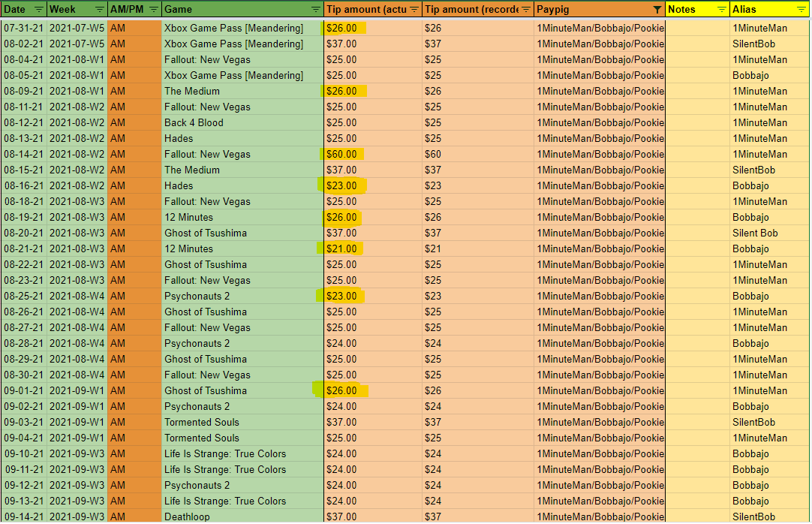Screen dimensions: 812x524
Task: Open the AM/PM column filter
Action: [x=154, y=9]
